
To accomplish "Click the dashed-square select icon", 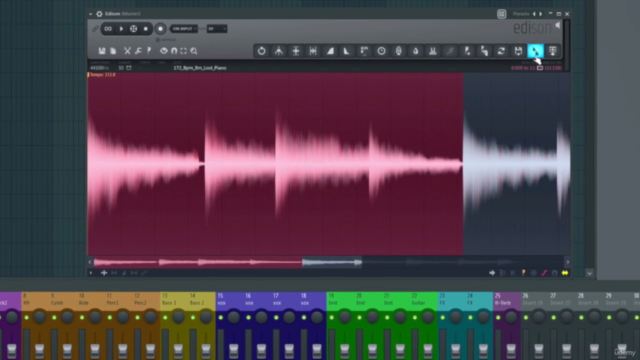I will 184,51.
